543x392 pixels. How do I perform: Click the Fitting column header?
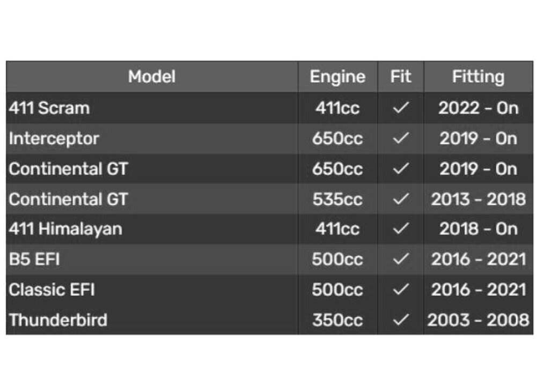(x=478, y=77)
